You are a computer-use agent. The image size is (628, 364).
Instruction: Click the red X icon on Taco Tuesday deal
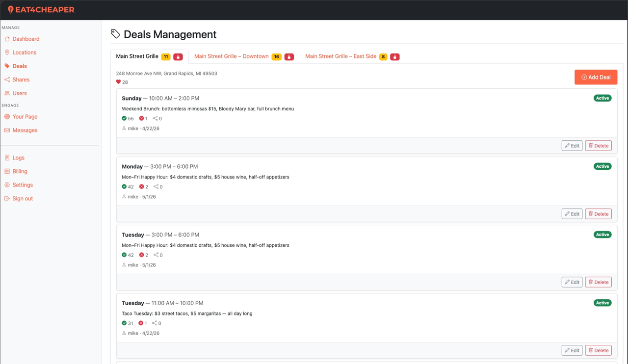tap(141, 323)
